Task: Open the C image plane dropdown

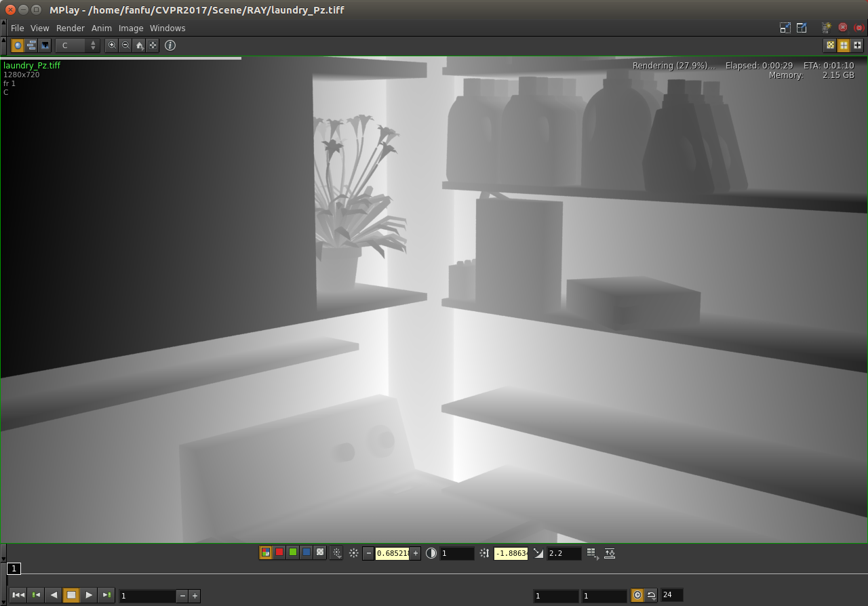Action: 78,45
